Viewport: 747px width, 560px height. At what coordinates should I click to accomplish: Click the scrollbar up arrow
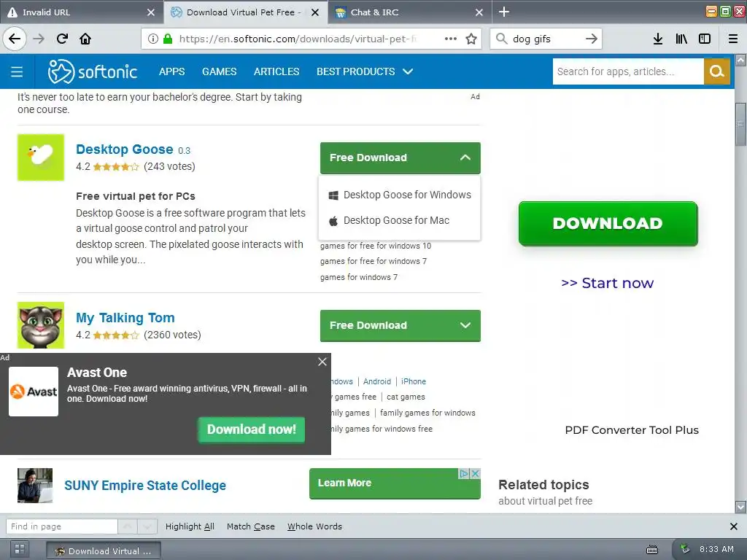pos(740,60)
